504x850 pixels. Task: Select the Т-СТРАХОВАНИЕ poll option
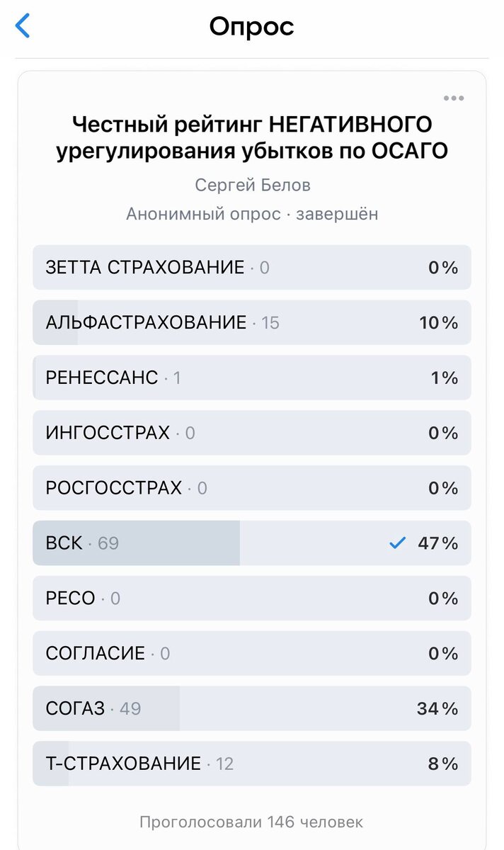(252, 764)
